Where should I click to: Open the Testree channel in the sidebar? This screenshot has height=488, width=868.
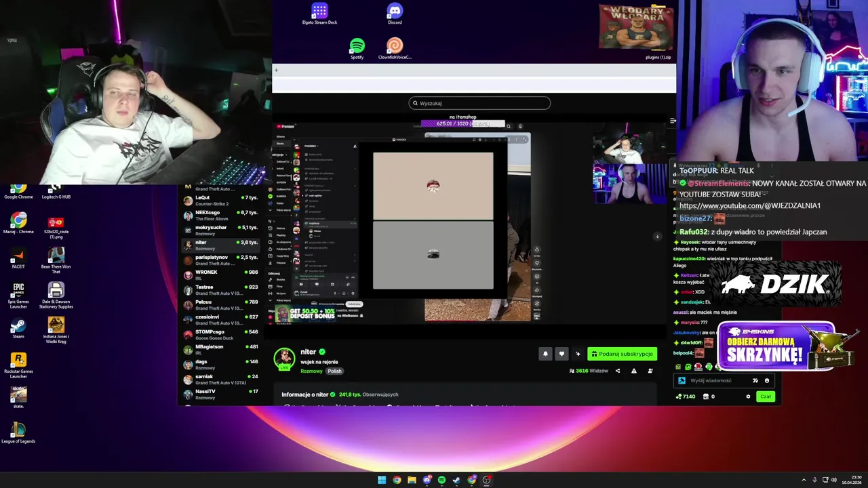(x=221, y=289)
